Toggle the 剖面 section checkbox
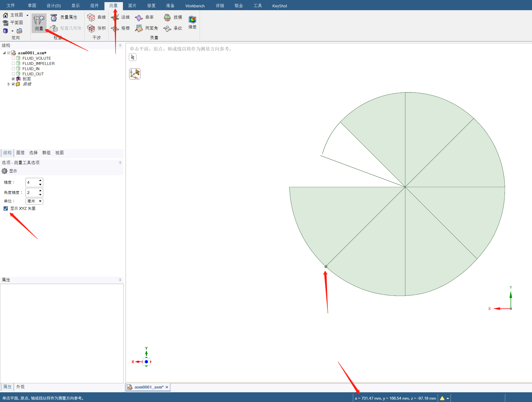This screenshot has height=402, width=532. pos(14,79)
